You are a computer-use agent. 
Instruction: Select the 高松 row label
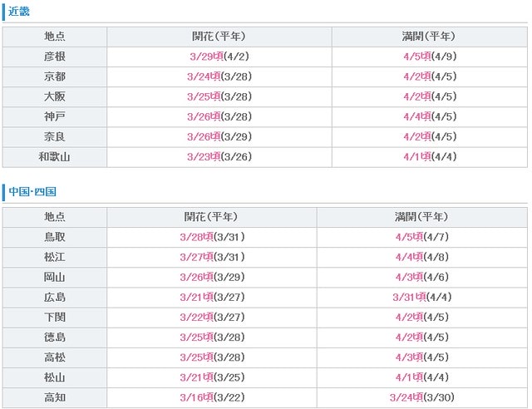point(54,357)
